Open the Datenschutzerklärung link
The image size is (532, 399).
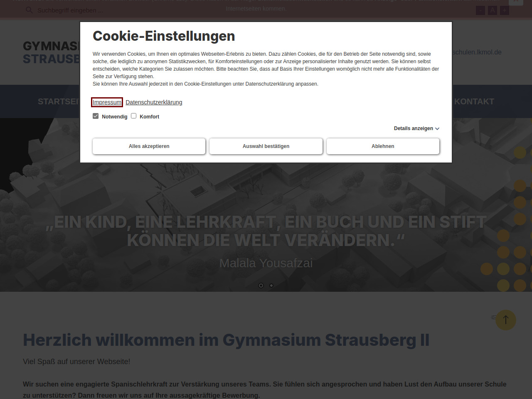click(154, 102)
